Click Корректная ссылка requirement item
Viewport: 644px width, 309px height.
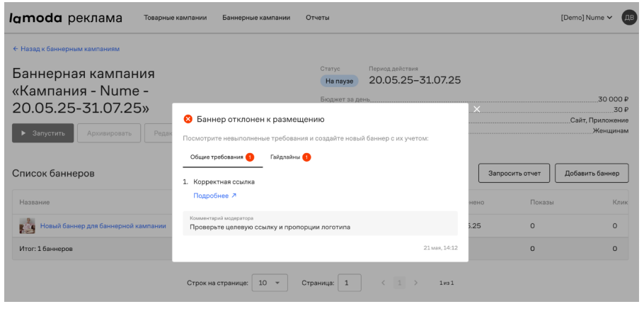[224, 182]
